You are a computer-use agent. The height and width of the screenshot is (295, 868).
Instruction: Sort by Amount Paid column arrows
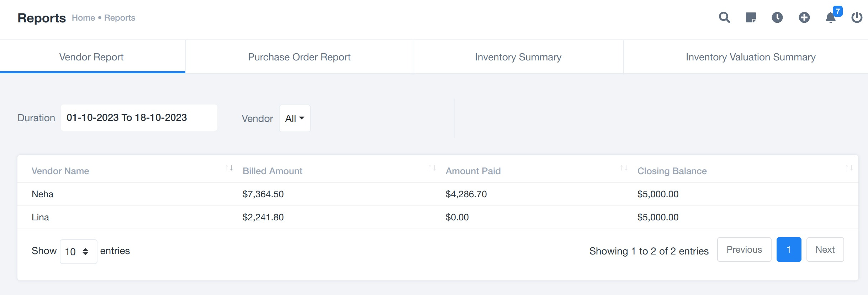(624, 168)
